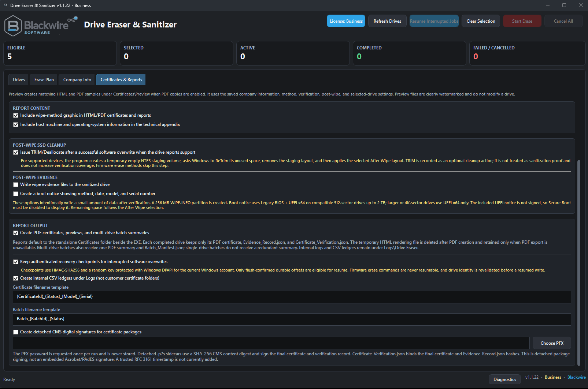Select the Certificates & Reports tab
This screenshot has width=588, height=389.
(x=121, y=79)
